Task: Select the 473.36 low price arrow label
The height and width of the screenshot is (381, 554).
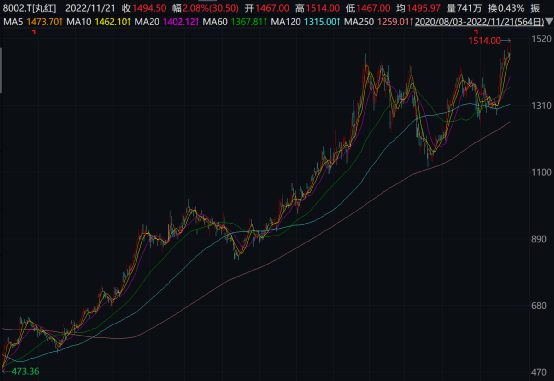Action: pos(21,371)
